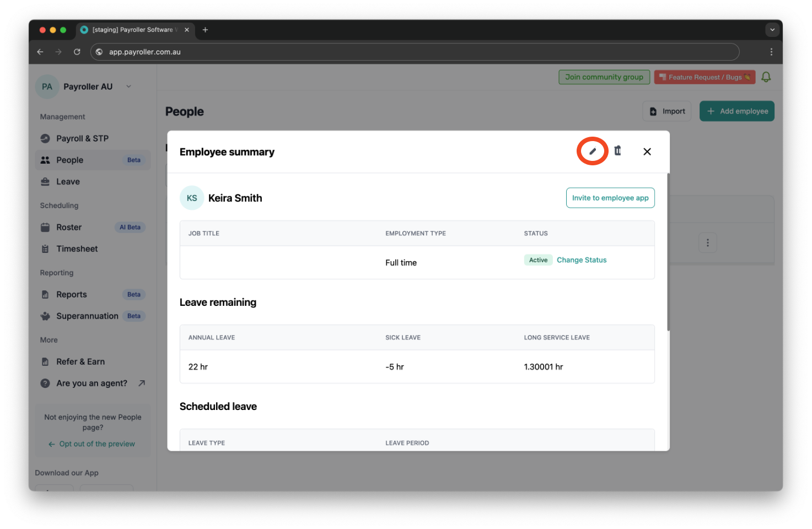Open the notifications bell
This screenshot has height=529, width=812.
click(766, 77)
